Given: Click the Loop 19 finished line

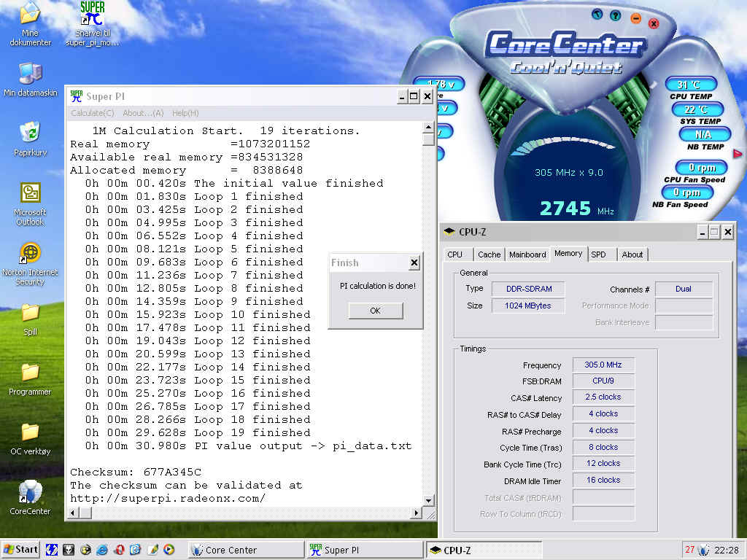Looking at the screenshot, I should coord(198,433).
